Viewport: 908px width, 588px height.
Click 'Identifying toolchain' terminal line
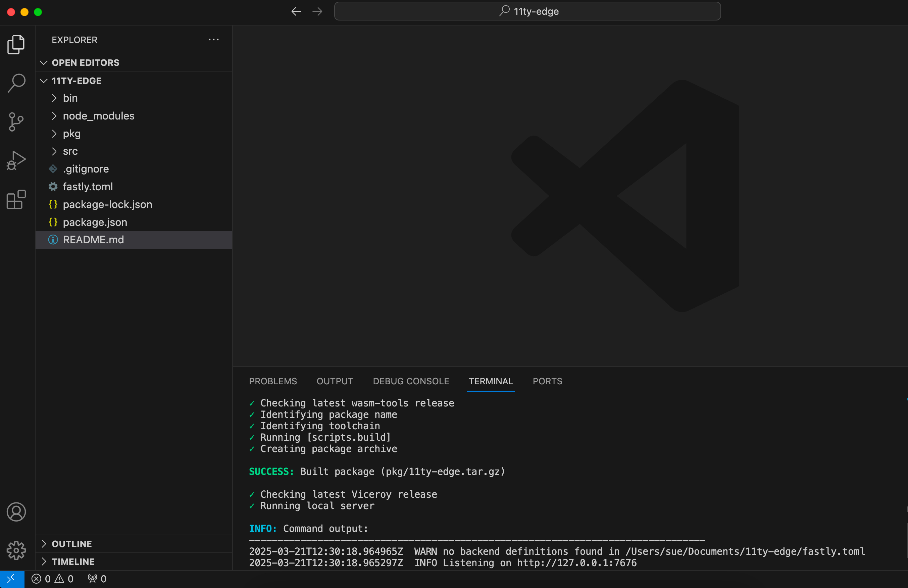pyautogui.click(x=320, y=426)
